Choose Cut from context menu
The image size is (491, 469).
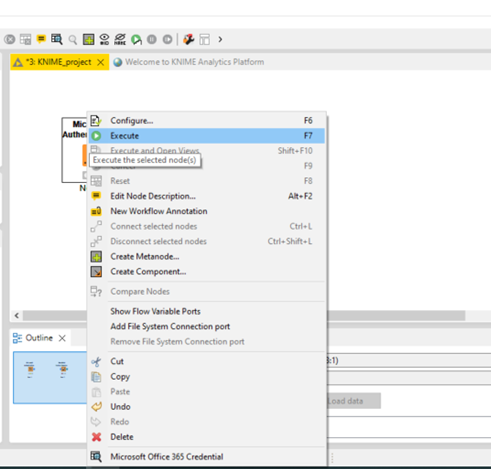pyautogui.click(x=207, y=361)
